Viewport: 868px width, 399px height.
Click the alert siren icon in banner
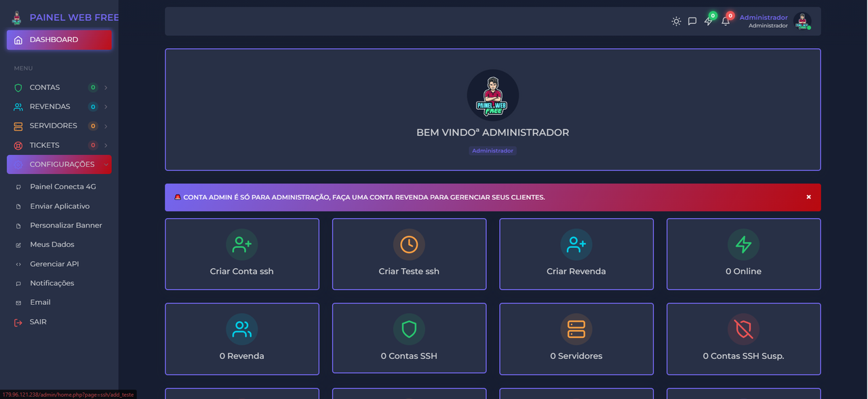[178, 197]
